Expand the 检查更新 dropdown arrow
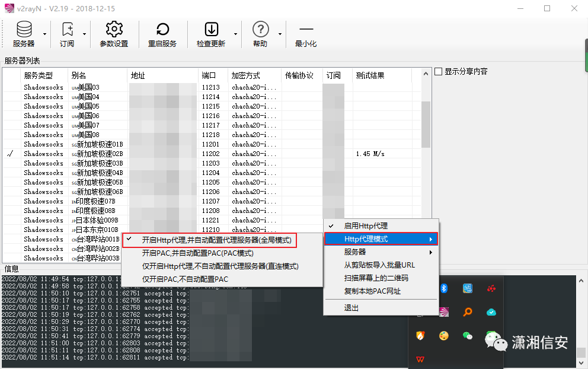This screenshot has width=588, height=369. [x=235, y=34]
